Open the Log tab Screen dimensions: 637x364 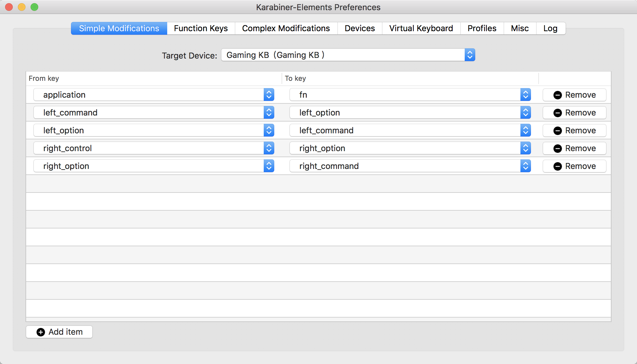click(551, 28)
